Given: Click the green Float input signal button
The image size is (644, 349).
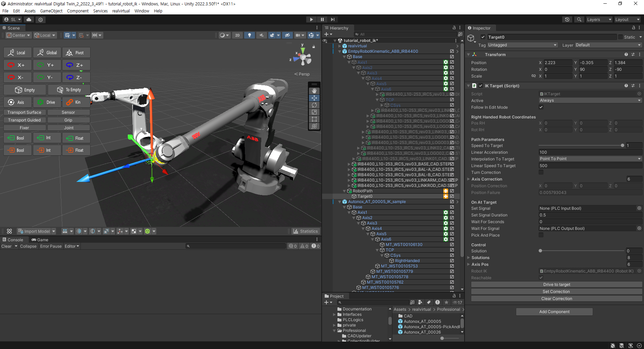Looking at the screenshot, I should tap(76, 138).
